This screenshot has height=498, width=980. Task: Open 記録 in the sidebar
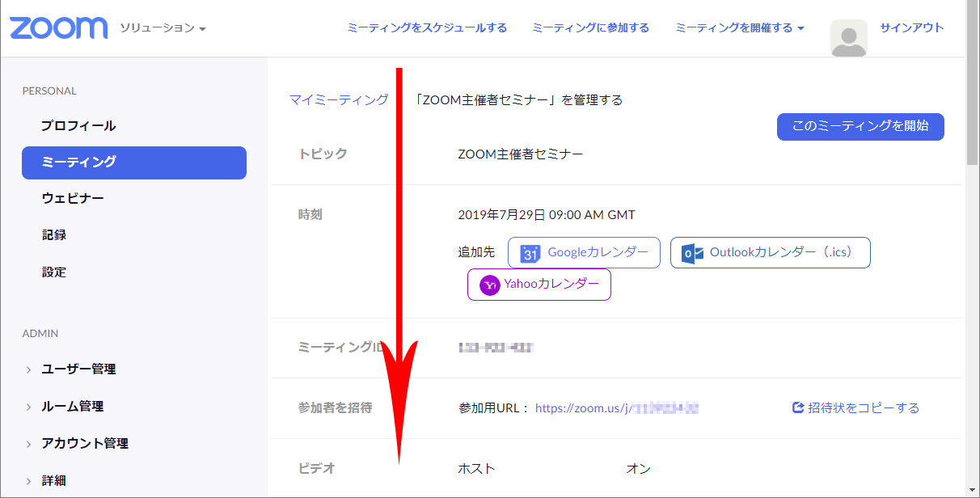(x=54, y=235)
